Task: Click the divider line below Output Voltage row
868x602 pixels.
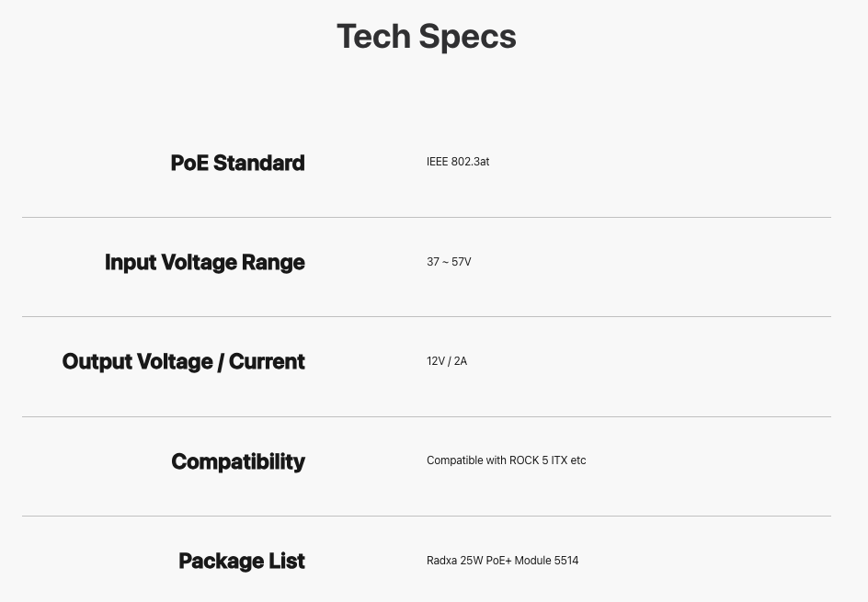Action: point(427,417)
